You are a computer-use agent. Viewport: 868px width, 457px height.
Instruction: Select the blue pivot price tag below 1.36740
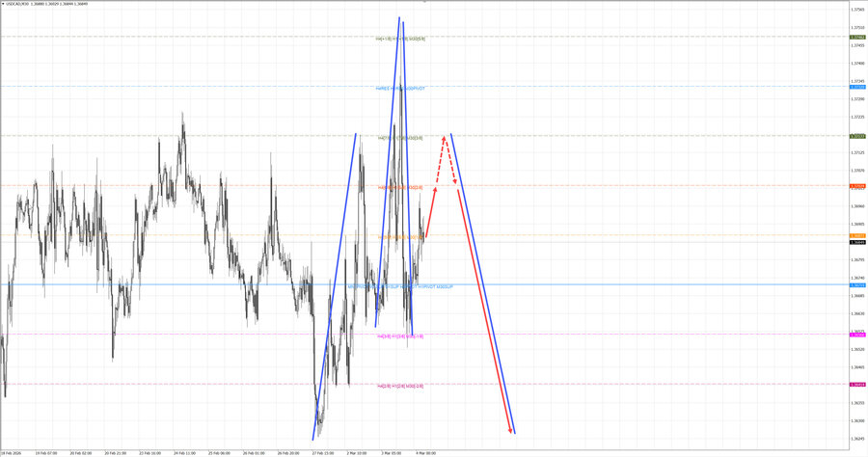[858, 285]
